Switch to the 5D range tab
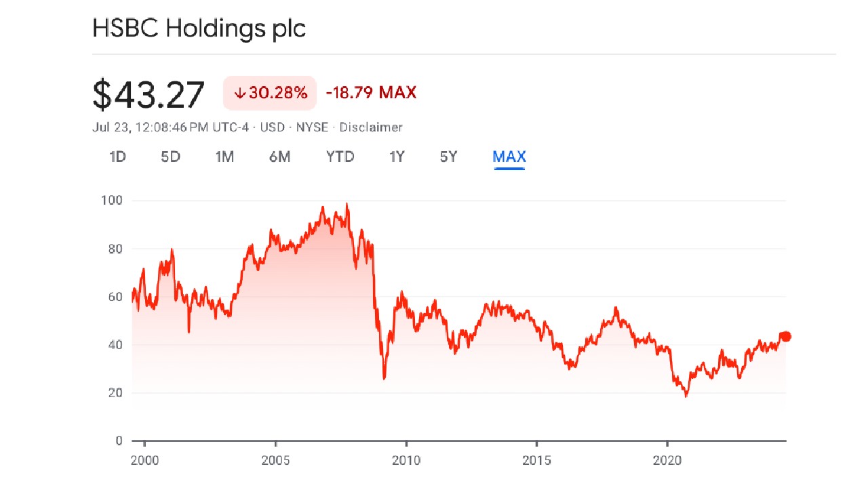Image resolution: width=868 pixels, height=488 pixels. [x=170, y=157]
